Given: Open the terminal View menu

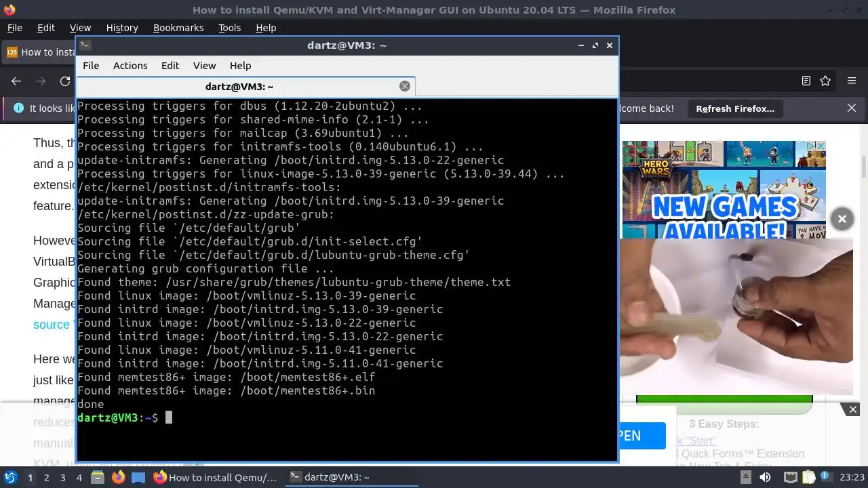Looking at the screenshot, I should [204, 66].
